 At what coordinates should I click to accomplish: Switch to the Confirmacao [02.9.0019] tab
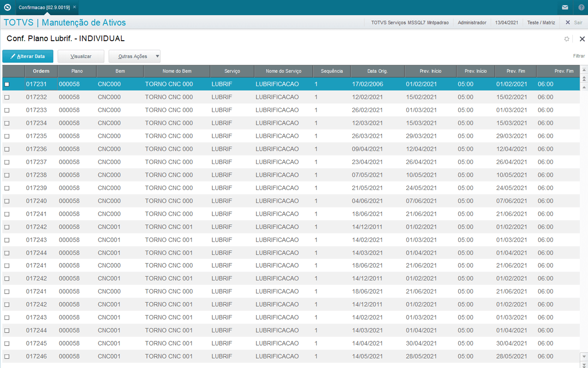coord(44,7)
